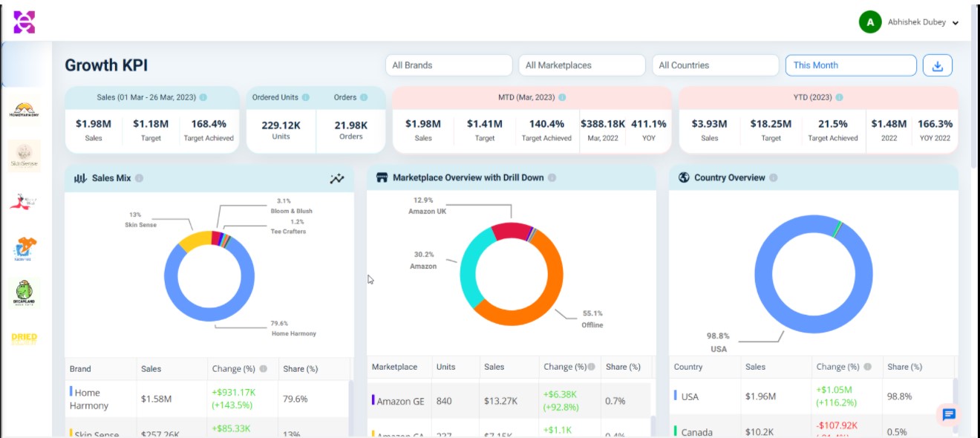Open the All Countries filter
This screenshot has height=438, width=980.
click(x=715, y=65)
